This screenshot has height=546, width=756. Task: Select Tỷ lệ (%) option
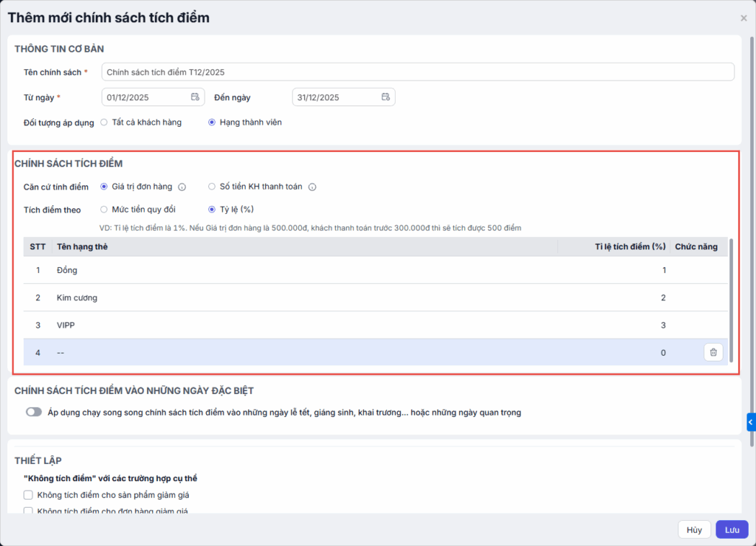pos(212,209)
